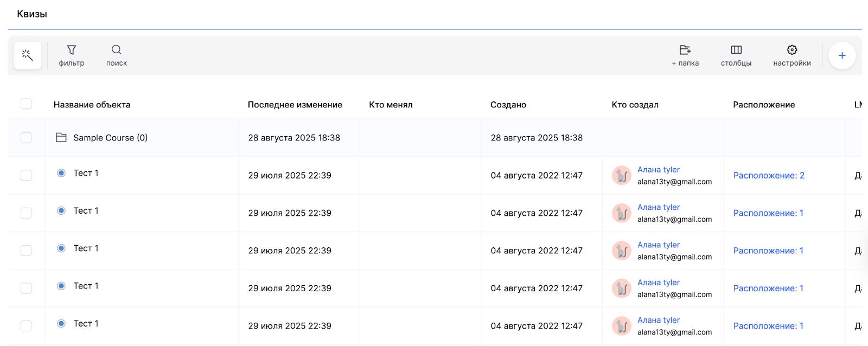Check the last Тест 1 row checkbox
Screen dimensions: 868x346
26,326
